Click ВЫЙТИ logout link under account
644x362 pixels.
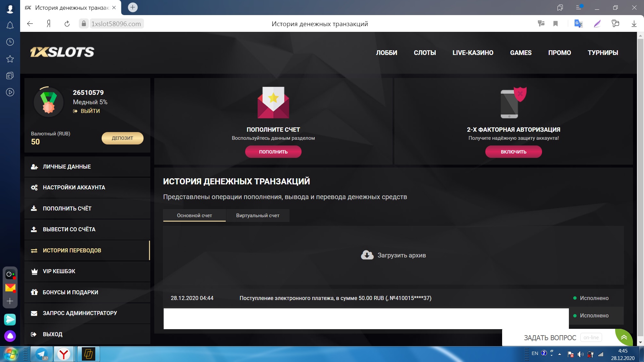tap(90, 111)
